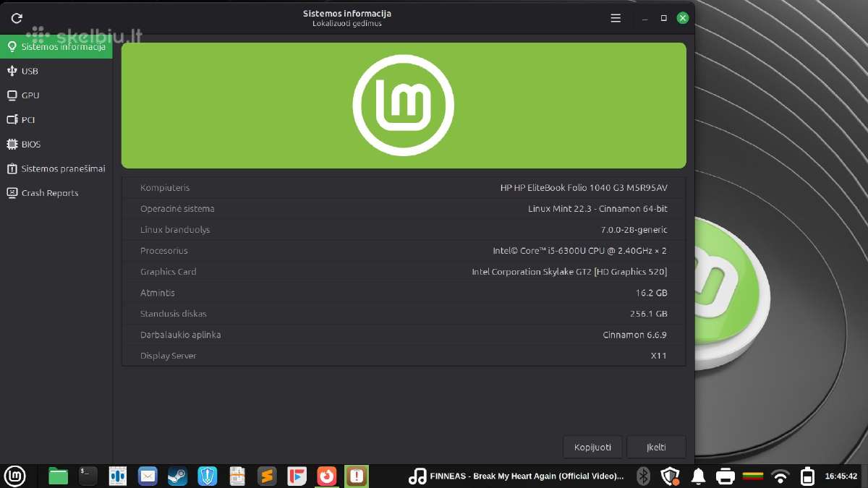Show Sistemos pranešimai in the sidebar
The width and height of the screenshot is (868, 488).
[56, 168]
